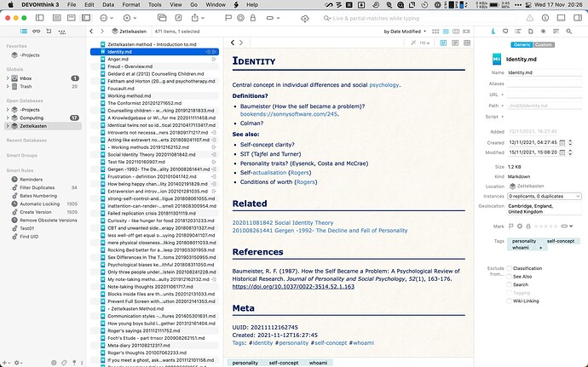Follow the psychology link in document
Screen dimensions: 588x367
pos(384,85)
